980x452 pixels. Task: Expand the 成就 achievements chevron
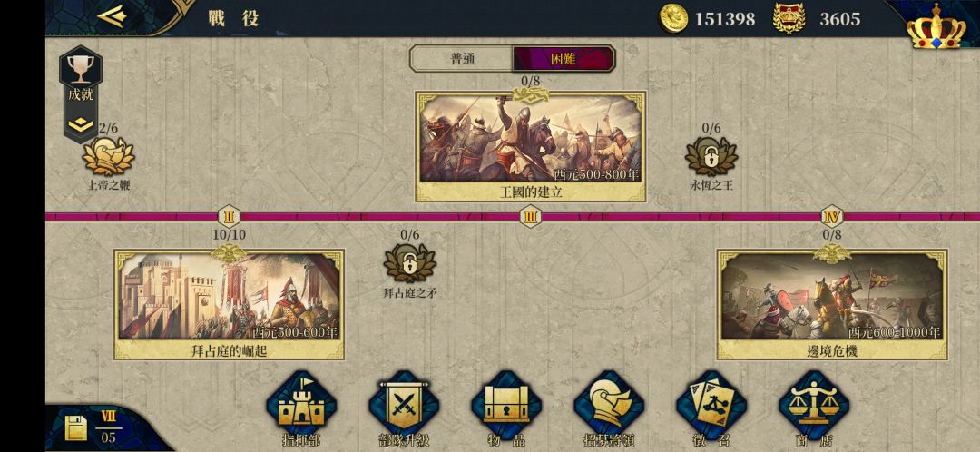click(x=82, y=124)
